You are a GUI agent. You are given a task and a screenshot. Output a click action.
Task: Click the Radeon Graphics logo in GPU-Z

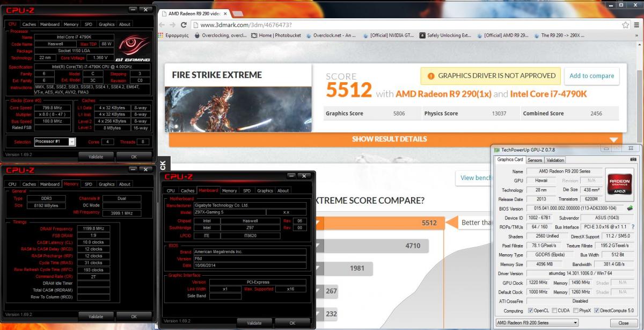tap(619, 184)
